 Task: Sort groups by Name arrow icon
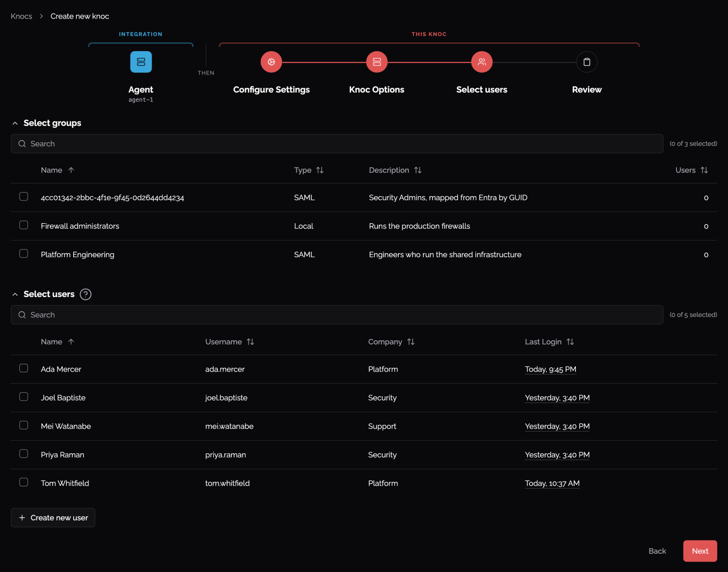[71, 170]
